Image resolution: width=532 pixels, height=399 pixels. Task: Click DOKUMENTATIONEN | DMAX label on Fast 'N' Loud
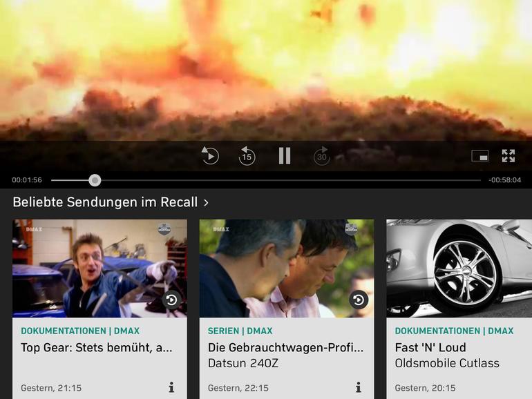(x=454, y=331)
